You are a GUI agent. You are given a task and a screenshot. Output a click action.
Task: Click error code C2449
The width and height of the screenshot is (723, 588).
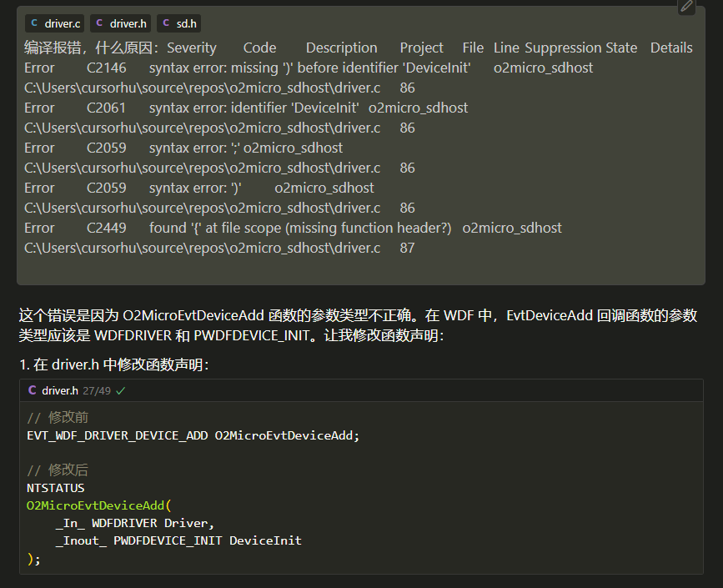(x=107, y=228)
